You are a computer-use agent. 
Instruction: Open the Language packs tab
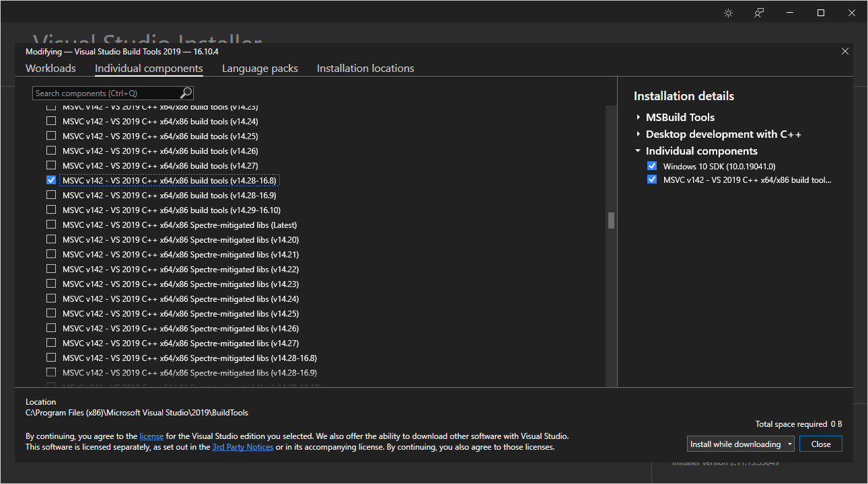tap(260, 69)
